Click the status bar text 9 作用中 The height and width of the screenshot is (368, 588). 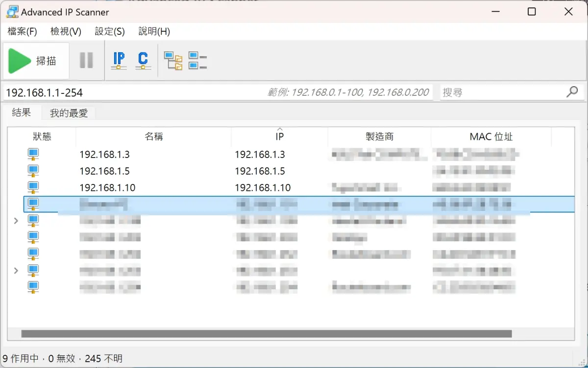pos(21,359)
